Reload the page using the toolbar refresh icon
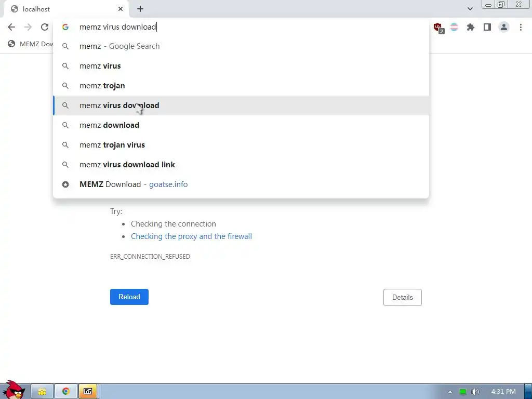 45,27
